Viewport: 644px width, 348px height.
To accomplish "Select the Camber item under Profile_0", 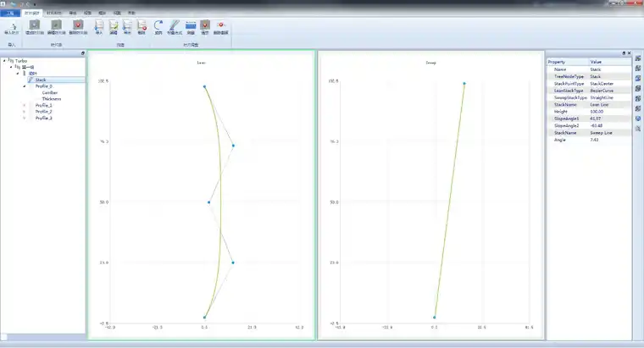I will (x=50, y=93).
